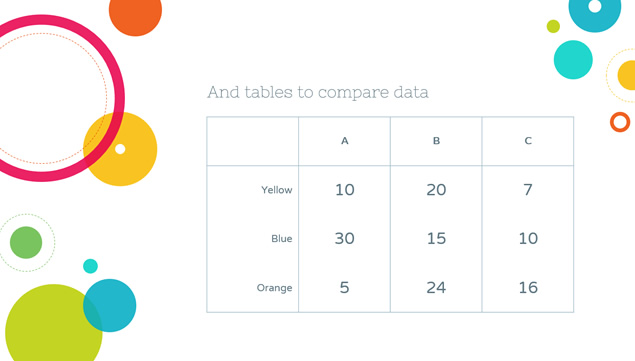
Task: Select the cell with value 24
Action: coord(436,288)
